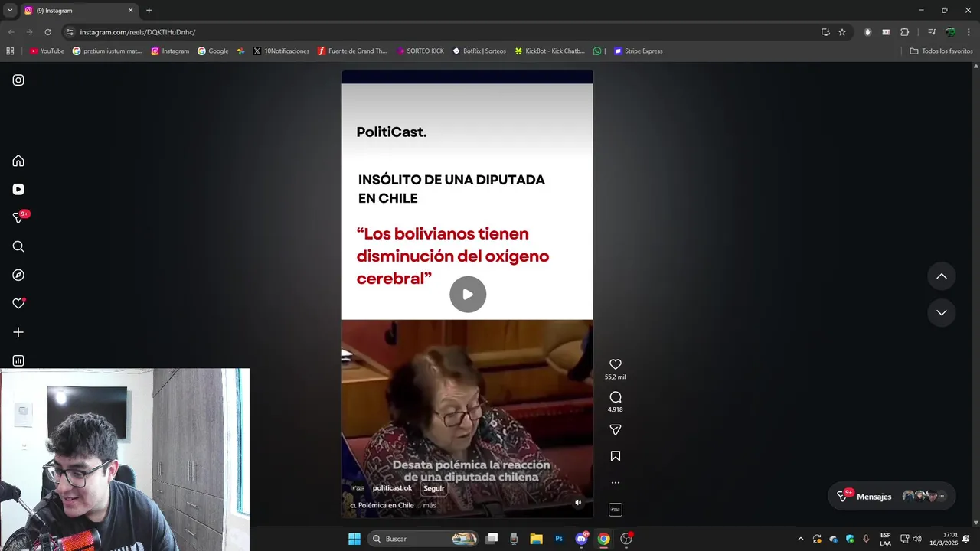Viewport: 980px width, 551px height.
Task: Click the taskbar Buscar search box
Action: pos(423,539)
